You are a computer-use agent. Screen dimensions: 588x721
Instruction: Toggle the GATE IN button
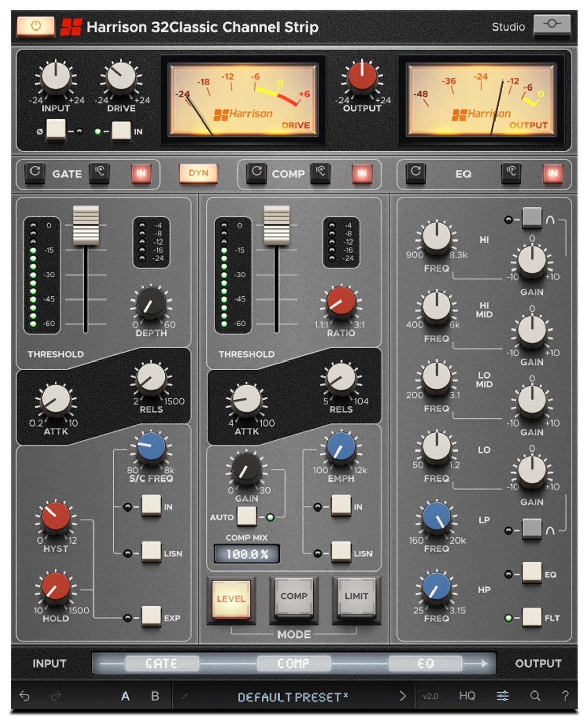click(x=141, y=173)
